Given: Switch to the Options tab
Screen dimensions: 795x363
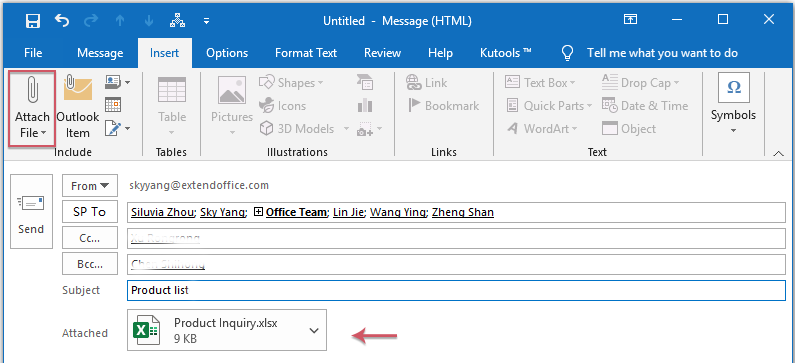Looking at the screenshot, I should [x=227, y=53].
